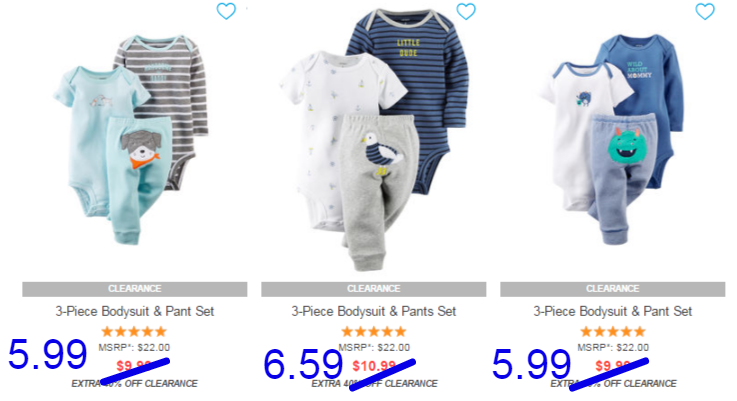Click the MSRP $22.00 text of third product
This screenshot has width=737, height=401.
click(613, 347)
